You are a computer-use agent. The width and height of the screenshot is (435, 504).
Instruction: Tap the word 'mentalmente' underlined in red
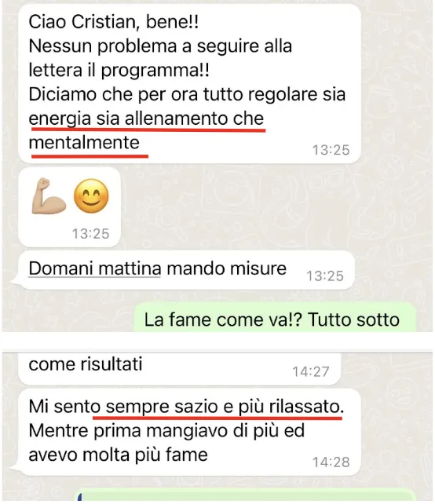[x=84, y=142]
